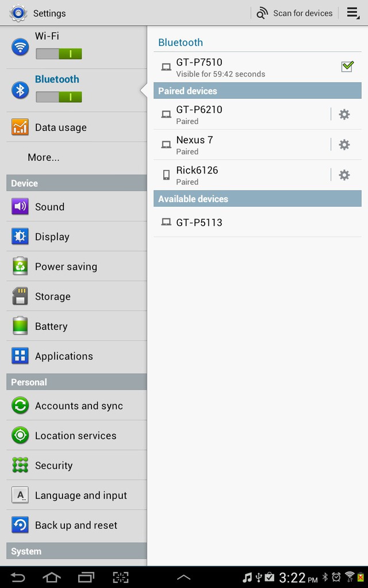This screenshot has width=368, height=588.
Task: Uncheck GT-P7510 visibility checkbox
Action: pos(347,67)
